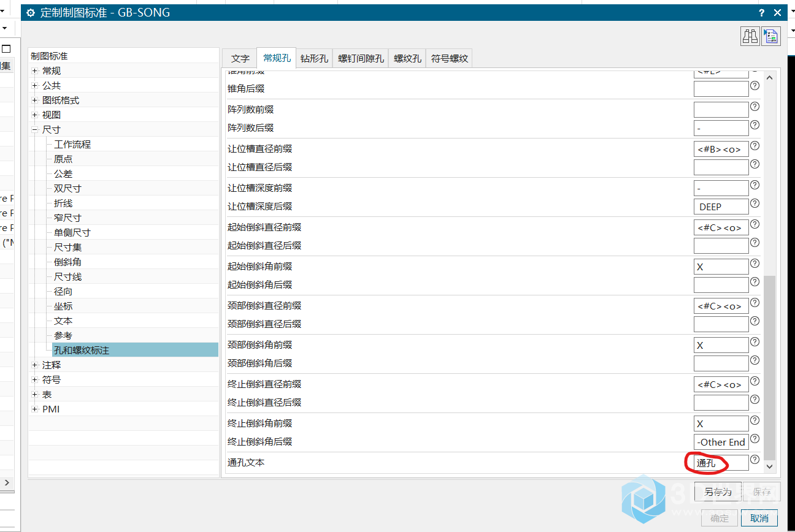Click the 阵列数后缀 input field
795x532 pixels.
coord(721,128)
